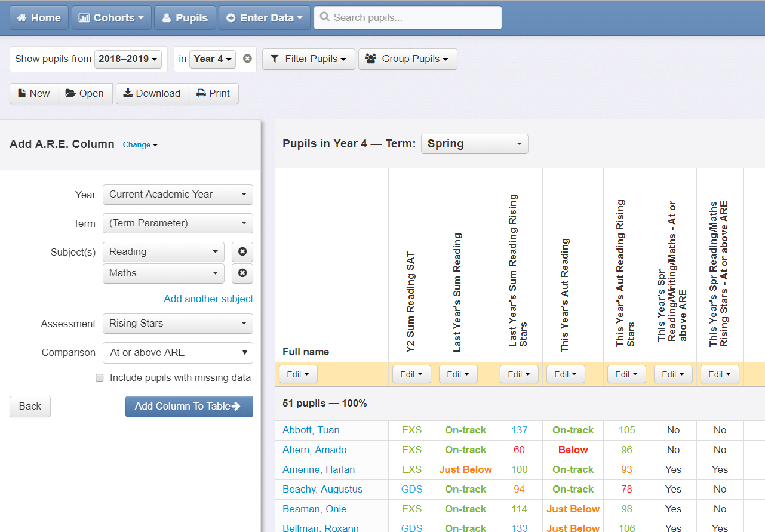Open Edit for Spr Reading/Maths Rising Stars column
Screen dimensions: 765x532
click(720, 374)
